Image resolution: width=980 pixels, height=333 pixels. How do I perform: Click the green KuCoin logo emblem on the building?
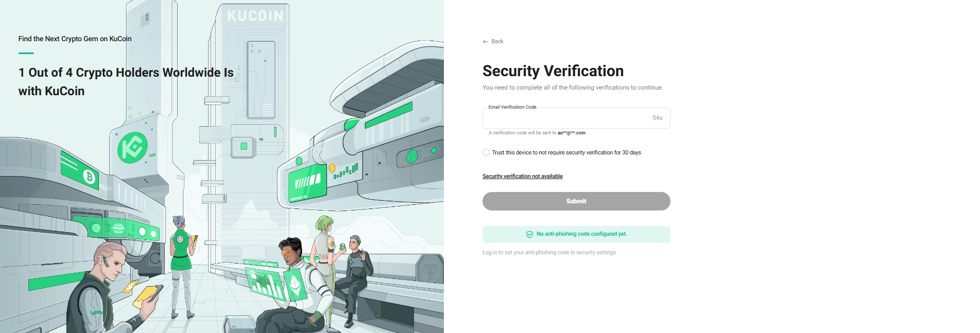[x=132, y=148]
